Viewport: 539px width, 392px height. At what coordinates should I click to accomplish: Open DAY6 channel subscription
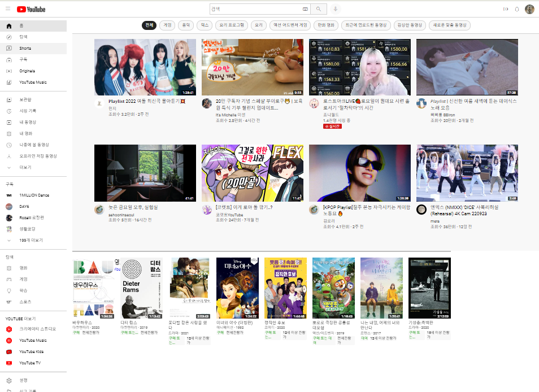tap(33, 207)
